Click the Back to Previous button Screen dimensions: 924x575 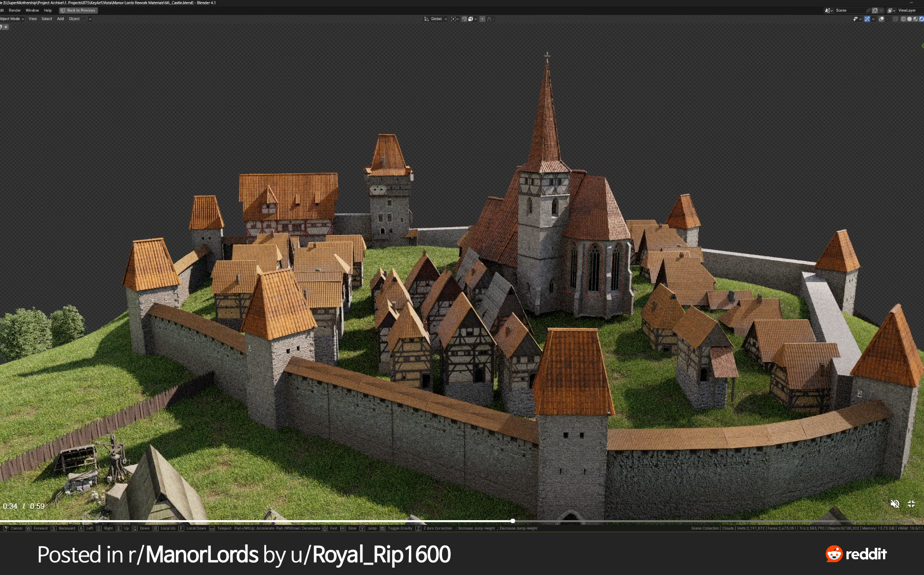[79, 10]
